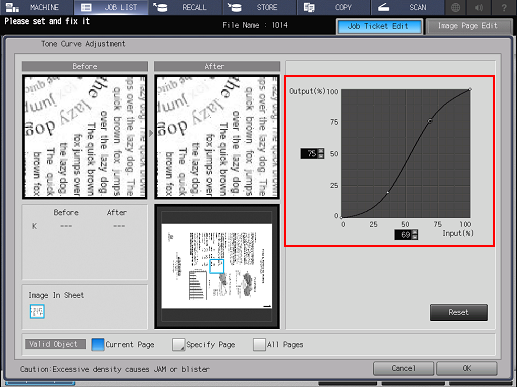Open the RECALL function

point(185,7)
